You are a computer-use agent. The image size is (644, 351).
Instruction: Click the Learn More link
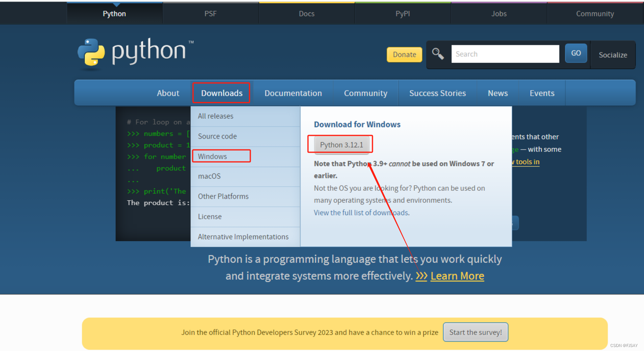click(457, 276)
